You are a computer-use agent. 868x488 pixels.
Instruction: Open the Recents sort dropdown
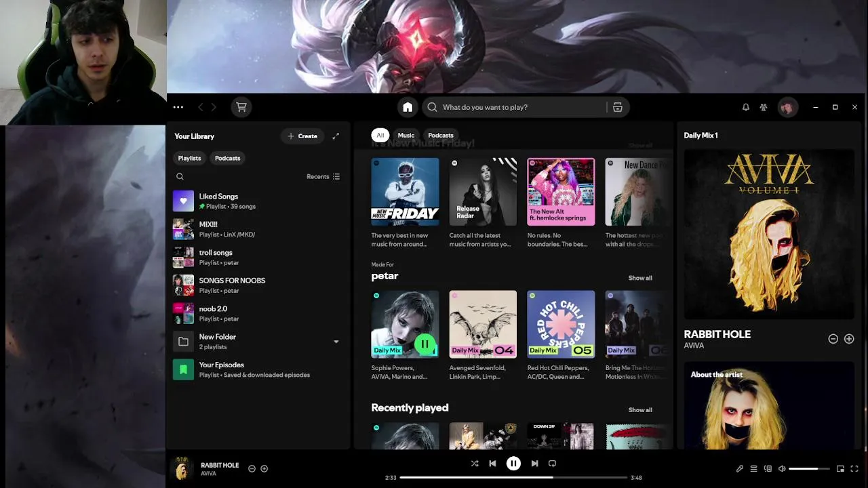323,177
